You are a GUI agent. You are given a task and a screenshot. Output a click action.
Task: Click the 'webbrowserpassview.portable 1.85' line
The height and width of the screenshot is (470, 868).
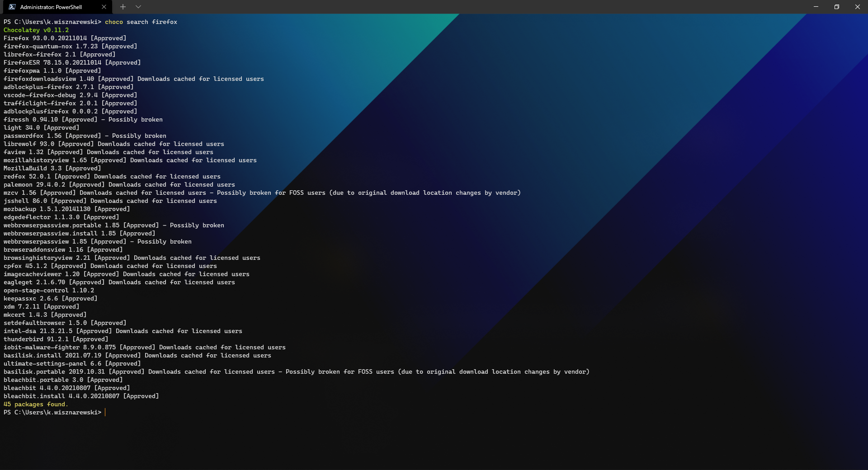click(114, 225)
